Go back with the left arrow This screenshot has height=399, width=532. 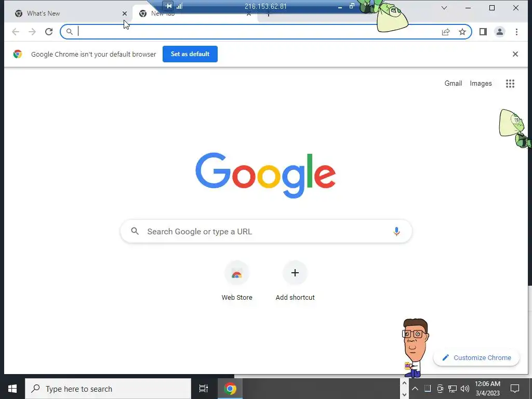point(16,32)
